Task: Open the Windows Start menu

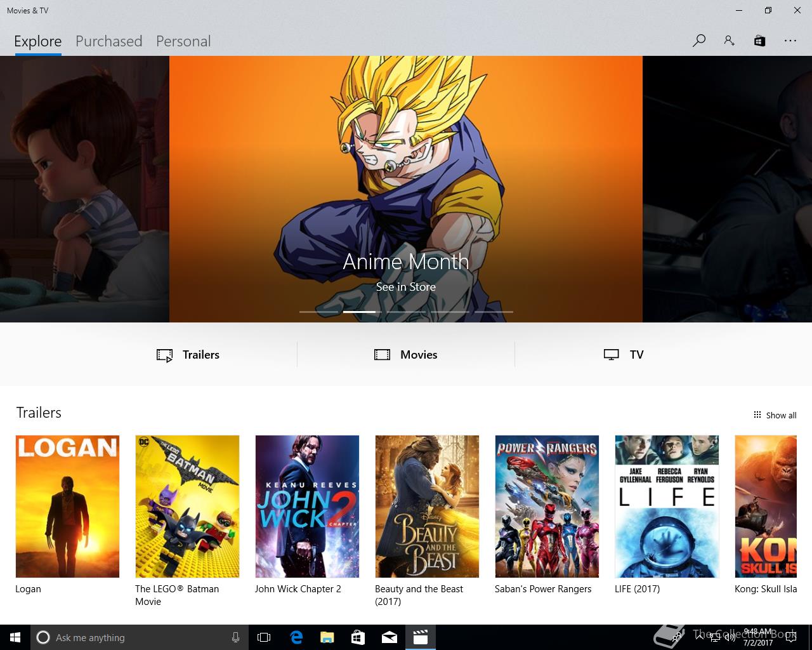Action: pyautogui.click(x=15, y=637)
